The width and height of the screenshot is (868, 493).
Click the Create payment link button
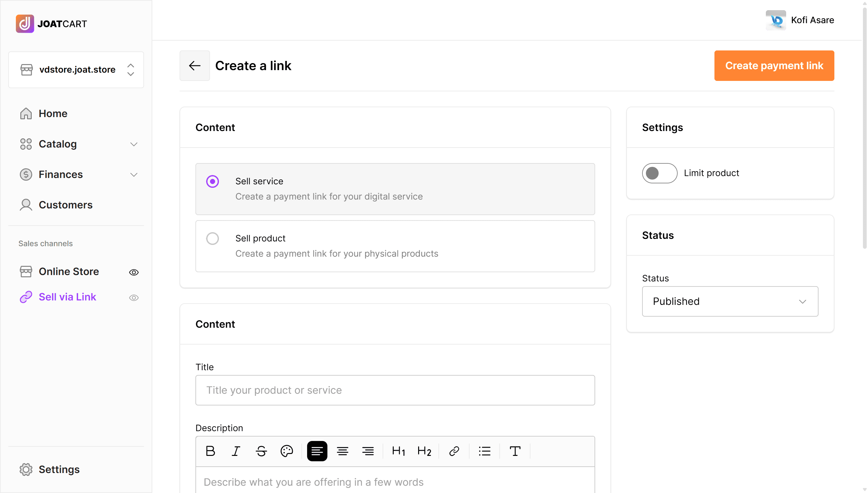coord(774,66)
